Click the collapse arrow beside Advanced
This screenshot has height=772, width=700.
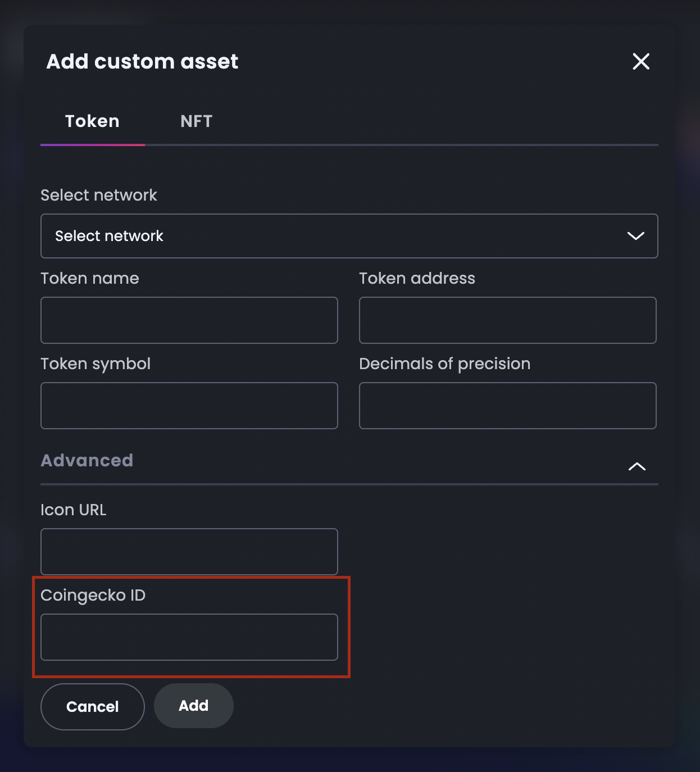[x=638, y=466]
